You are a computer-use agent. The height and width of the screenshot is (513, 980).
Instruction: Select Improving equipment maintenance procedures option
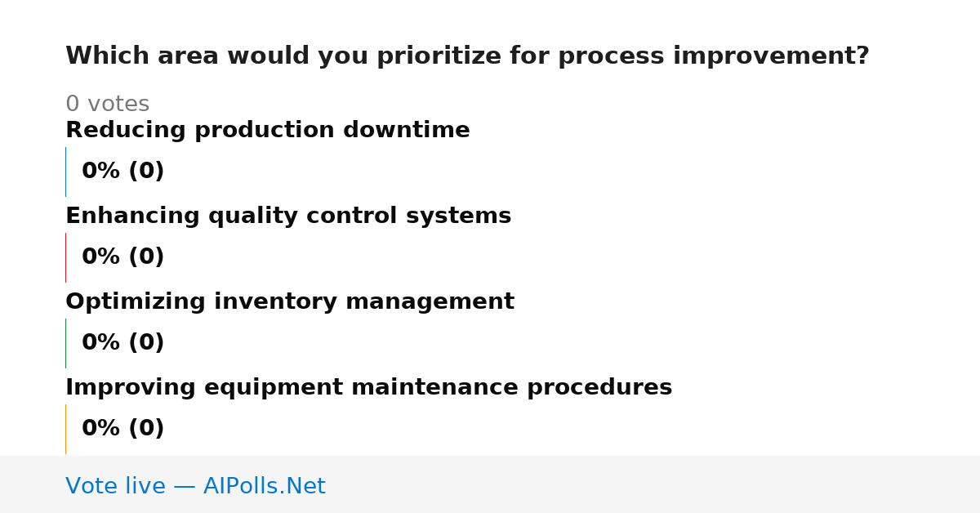(368, 388)
